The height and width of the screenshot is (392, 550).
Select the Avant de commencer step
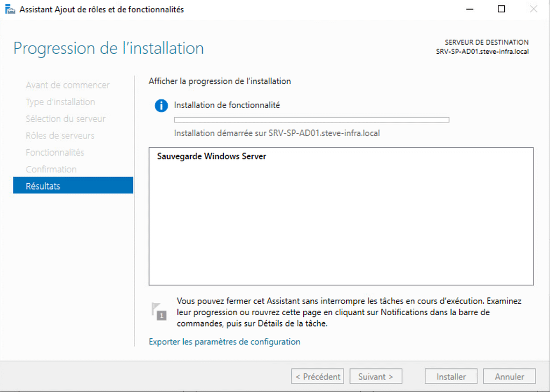click(67, 85)
